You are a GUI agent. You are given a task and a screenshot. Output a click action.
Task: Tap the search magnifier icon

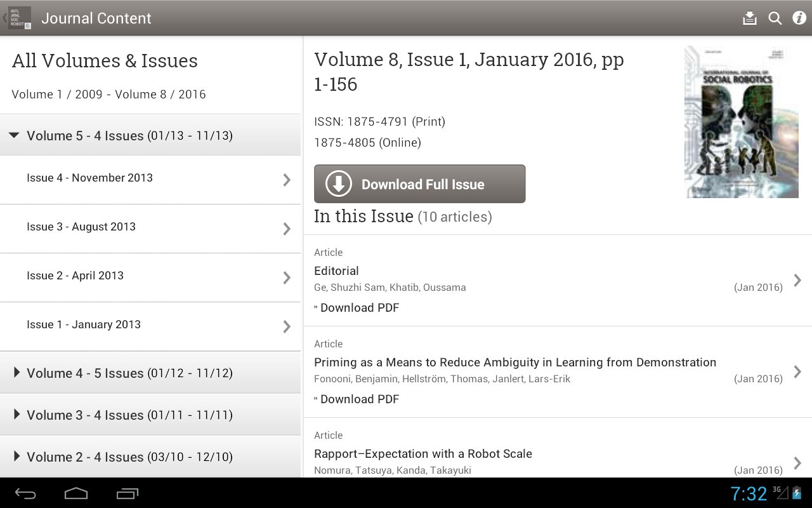[775, 18]
